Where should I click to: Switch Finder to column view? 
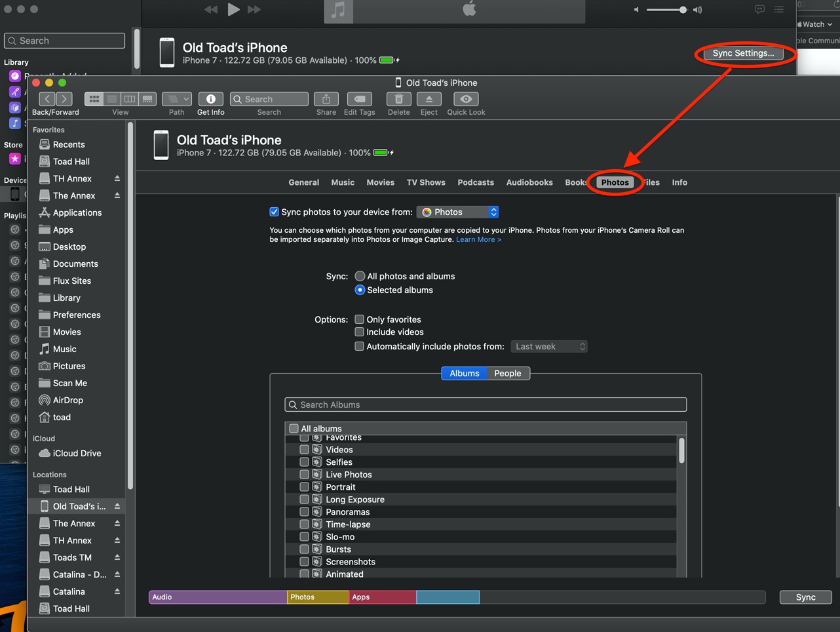[130, 99]
